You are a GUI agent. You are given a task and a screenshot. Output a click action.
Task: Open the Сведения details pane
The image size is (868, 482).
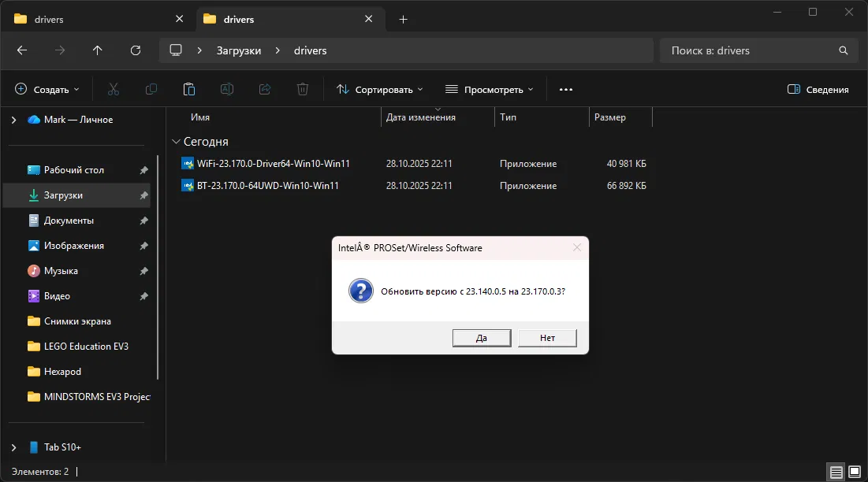818,89
